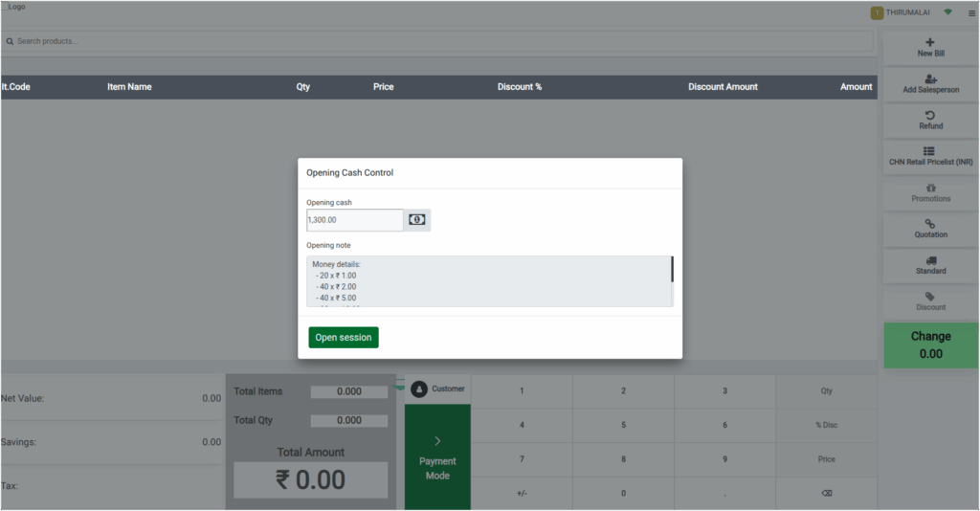
Task: Tap numpad key 0
Action: 623,494
